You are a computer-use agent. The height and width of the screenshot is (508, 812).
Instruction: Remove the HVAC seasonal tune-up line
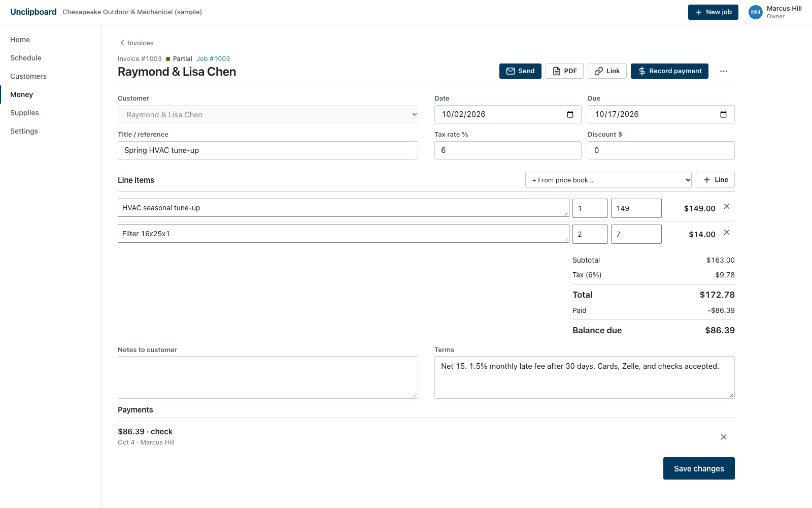(727, 206)
